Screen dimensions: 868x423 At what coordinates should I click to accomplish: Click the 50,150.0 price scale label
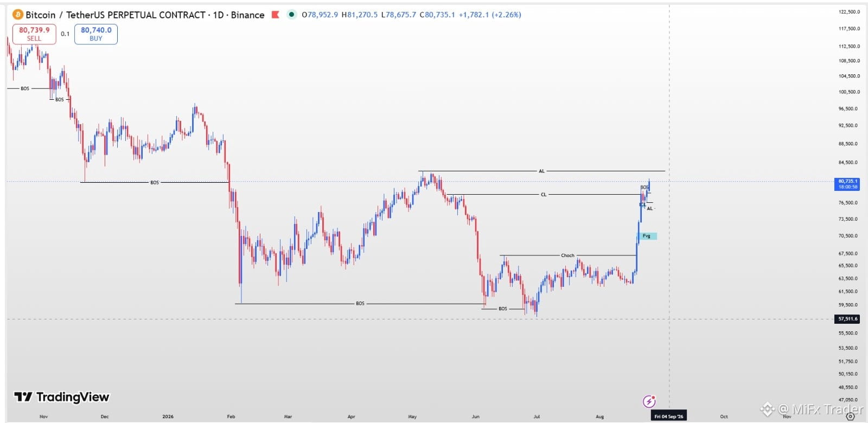[848, 374]
